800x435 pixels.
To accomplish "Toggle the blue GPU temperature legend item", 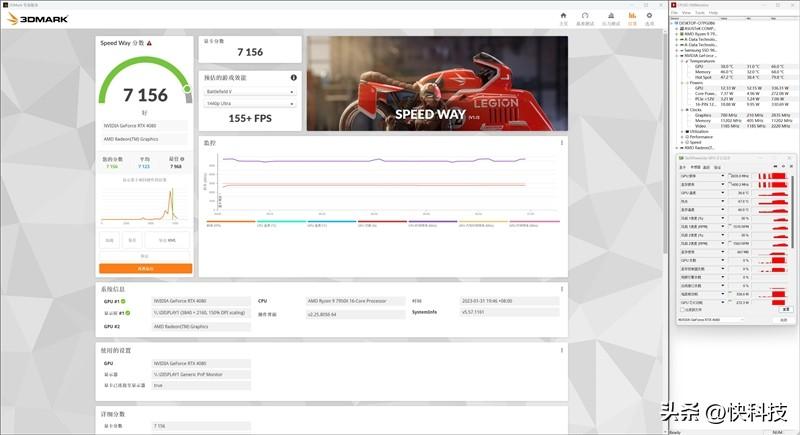I will (x=332, y=223).
